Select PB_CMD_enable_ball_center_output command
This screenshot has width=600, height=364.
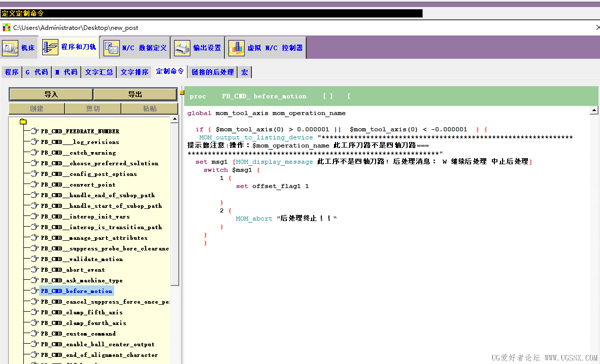point(97,345)
